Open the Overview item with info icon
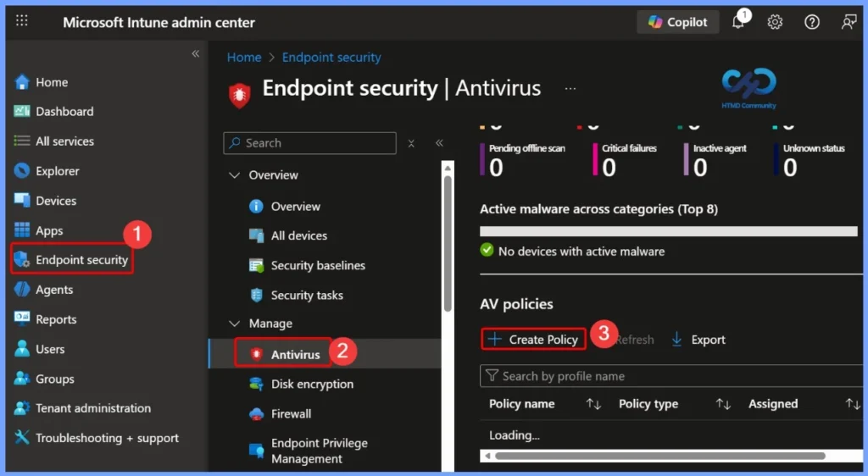This screenshot has height=476, width=868. (x=285, y=207)
